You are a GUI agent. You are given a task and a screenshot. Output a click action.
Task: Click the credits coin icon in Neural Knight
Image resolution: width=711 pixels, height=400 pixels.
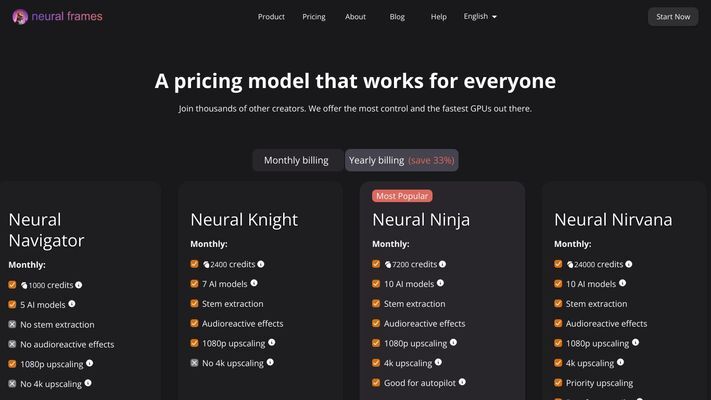206,265
